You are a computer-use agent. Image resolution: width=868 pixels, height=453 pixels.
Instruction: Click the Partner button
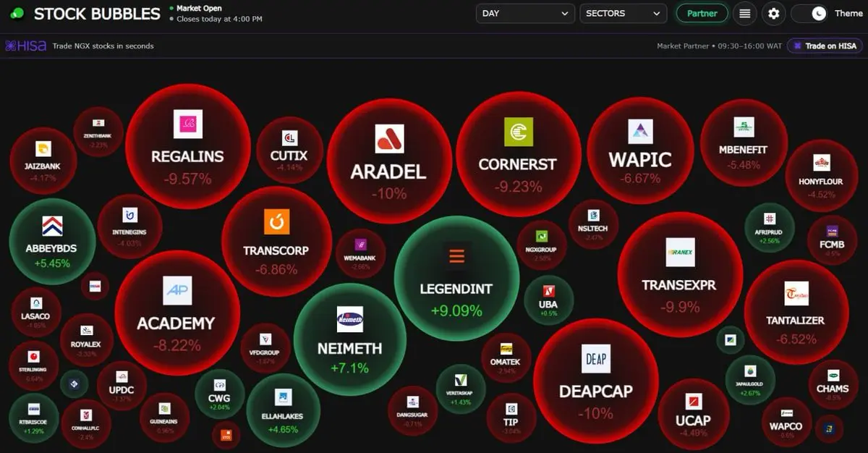tap(702, 13)
